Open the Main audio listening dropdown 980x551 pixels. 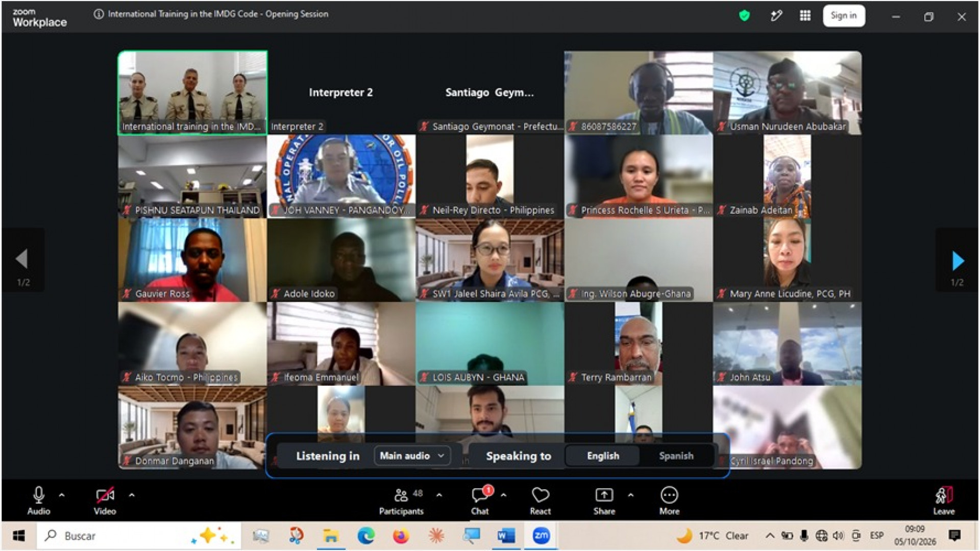click(x=412, y=456)
